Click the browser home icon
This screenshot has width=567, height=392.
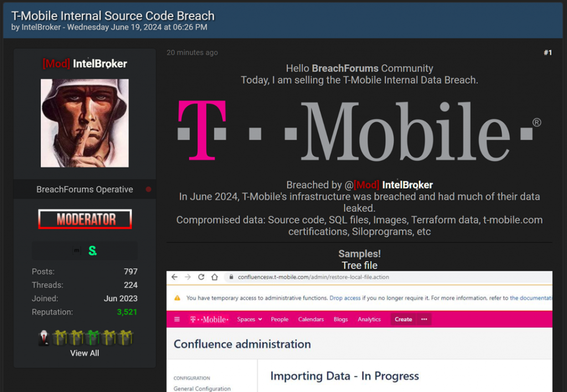pyautogui.click(x=214, y=277)
